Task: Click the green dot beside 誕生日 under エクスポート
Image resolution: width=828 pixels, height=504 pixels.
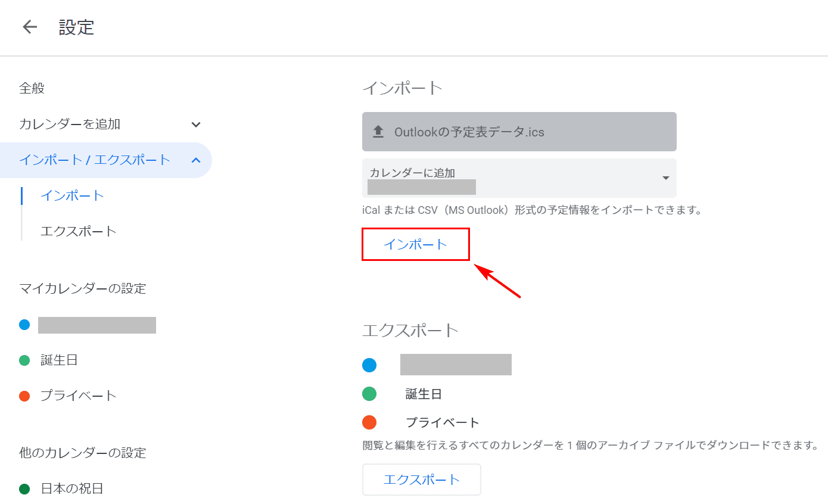Action: coord(369,394)
